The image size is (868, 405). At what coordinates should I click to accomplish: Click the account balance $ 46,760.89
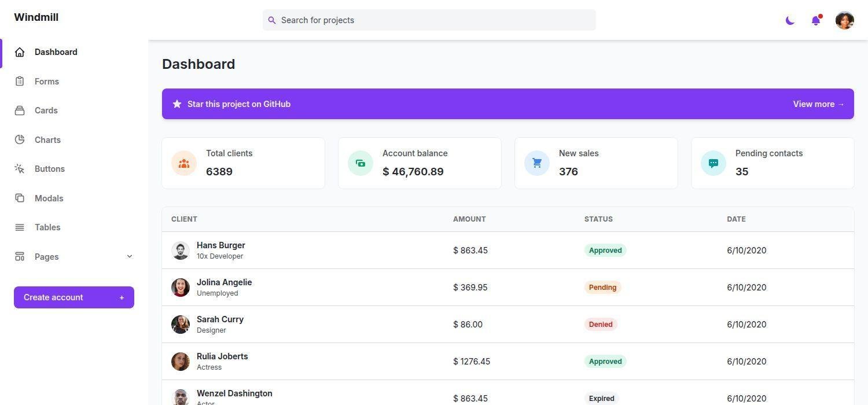pos(413,172)
